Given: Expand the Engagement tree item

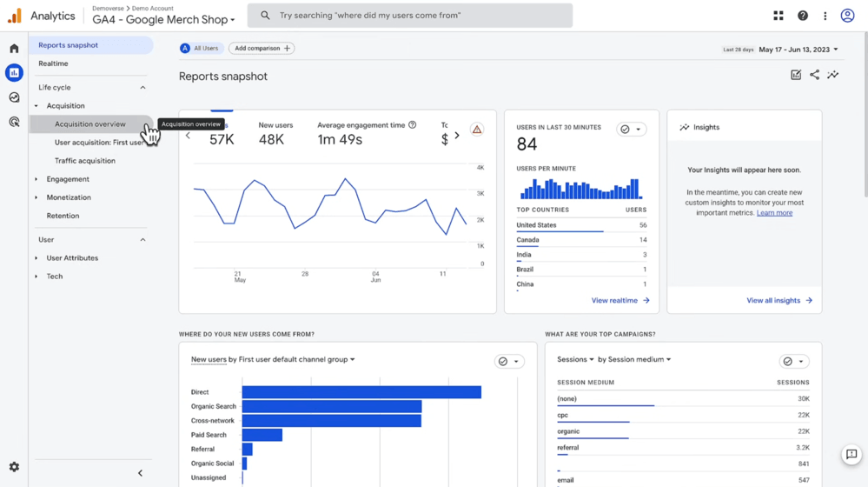Looking at the screenshot, I should pos(36,179).
